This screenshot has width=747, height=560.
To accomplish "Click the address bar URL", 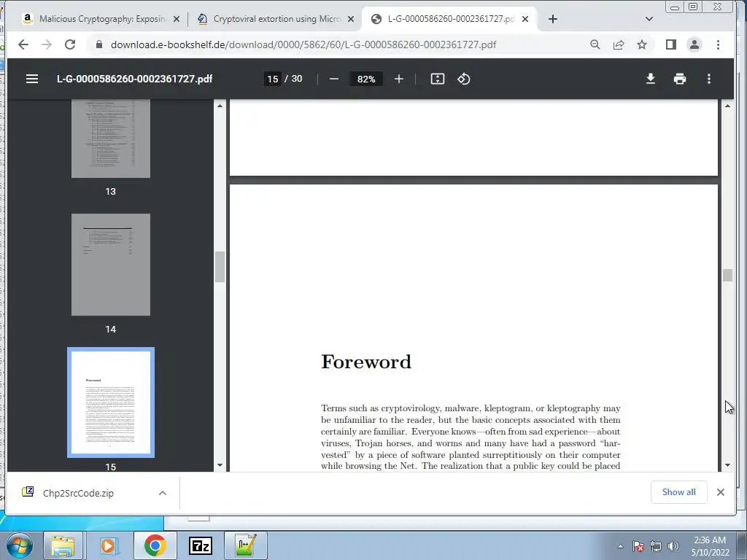I will tap(303, 44).
